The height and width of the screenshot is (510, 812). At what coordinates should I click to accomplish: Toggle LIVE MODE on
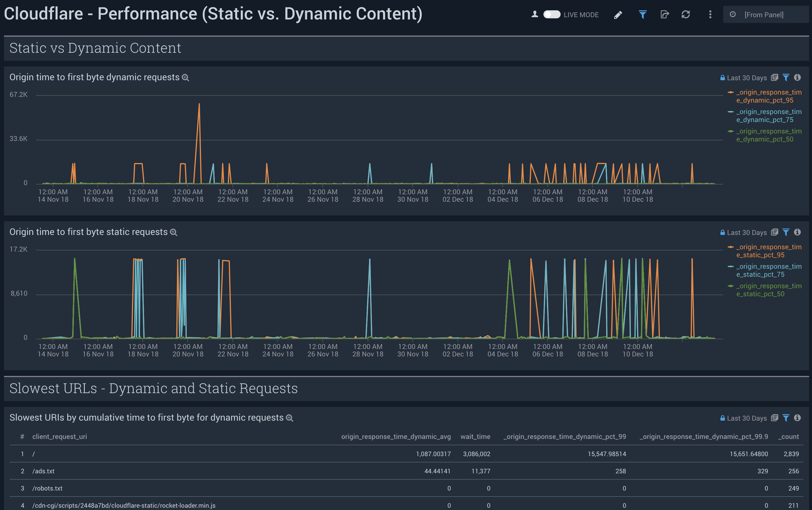[x=552, y=15]
